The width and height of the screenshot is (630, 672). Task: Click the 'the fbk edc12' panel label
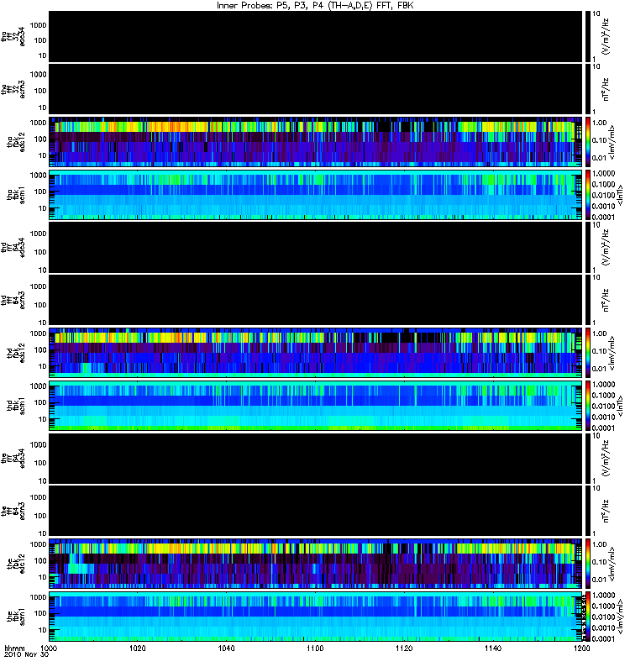click(x=16, y=564)
